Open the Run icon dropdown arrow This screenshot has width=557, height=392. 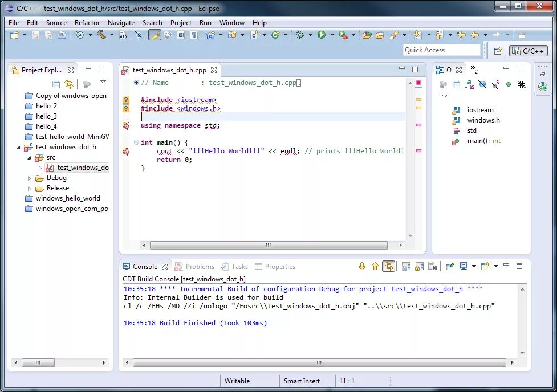pyautogui.click(x=332, y=35)
